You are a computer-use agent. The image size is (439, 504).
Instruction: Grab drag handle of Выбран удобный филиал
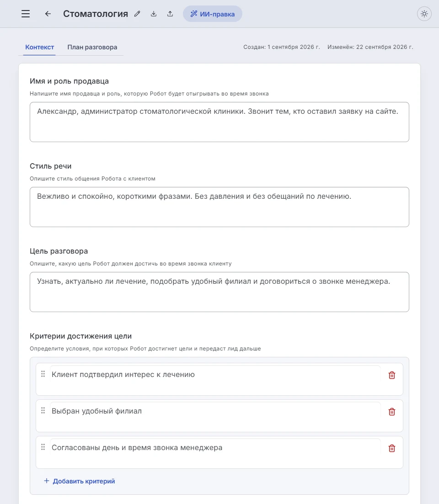43,411
